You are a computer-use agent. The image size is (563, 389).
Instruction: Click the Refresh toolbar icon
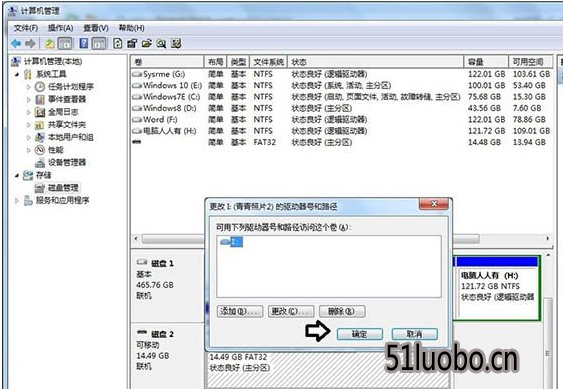point(117,43)
